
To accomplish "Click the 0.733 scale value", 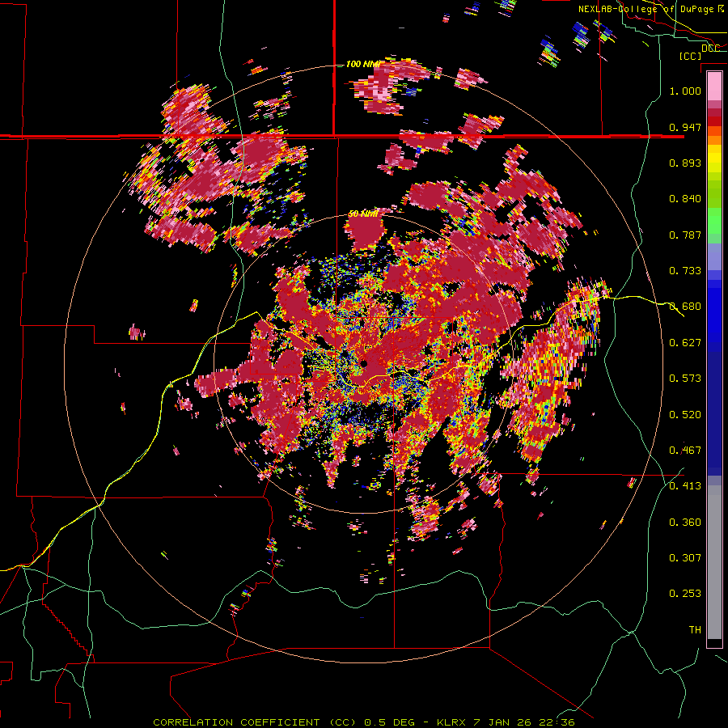I will tap(685, 271).
